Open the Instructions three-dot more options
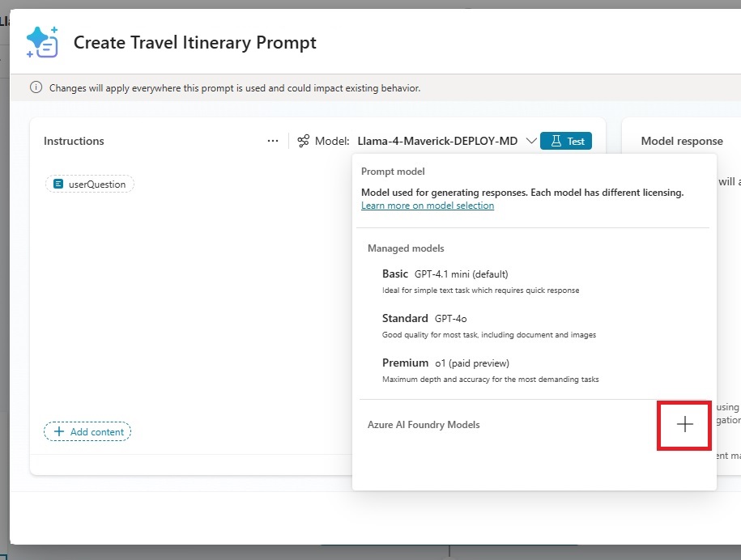 (273, 141)
